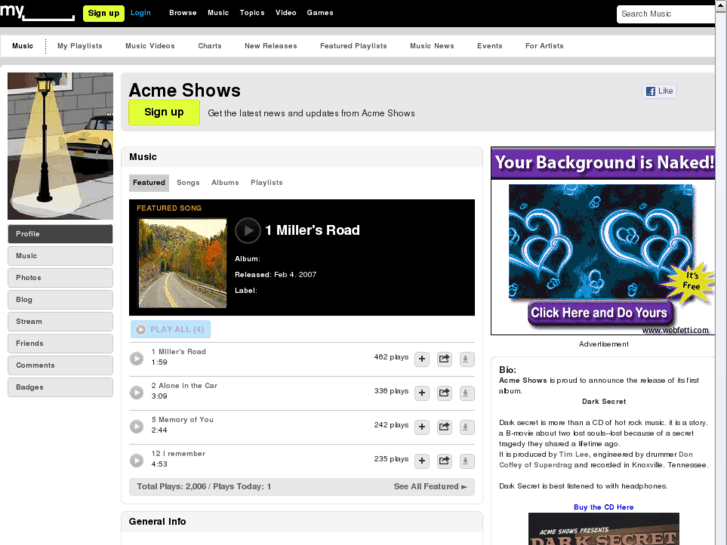The height and width of the screenshot is (545, 727).
Task: Play the 1 Miller's Road list track
Action: click(136, 359)
